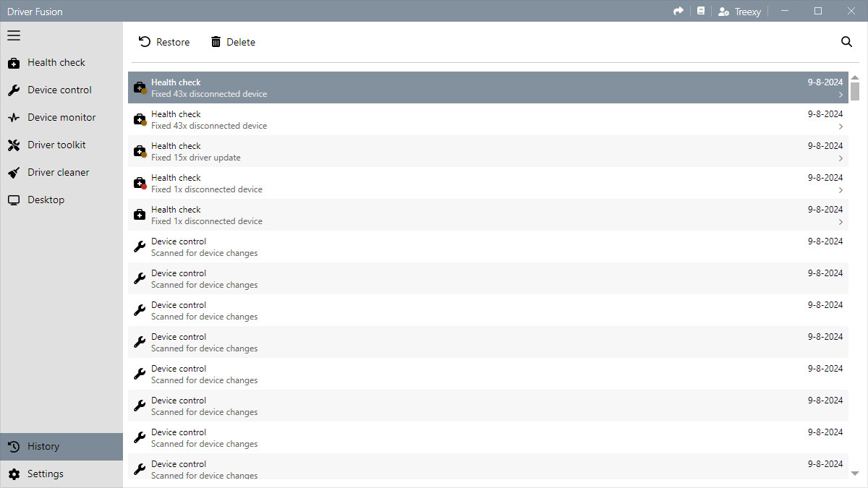Click the scrollbar down arrow
This screenshot has height=488, width=868.
pyautogui.click(x=855, y=473)
